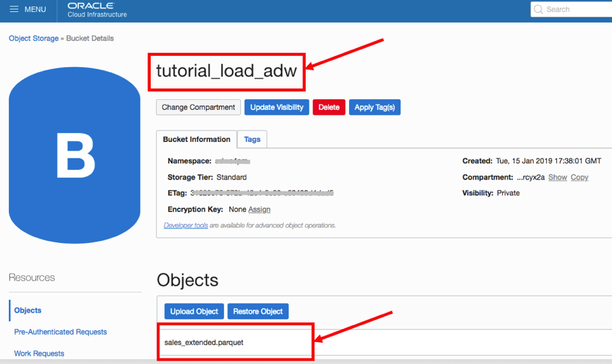612x364 pixels.
Task: Click the Apply Tag(s) button
Action: point(375,107)
